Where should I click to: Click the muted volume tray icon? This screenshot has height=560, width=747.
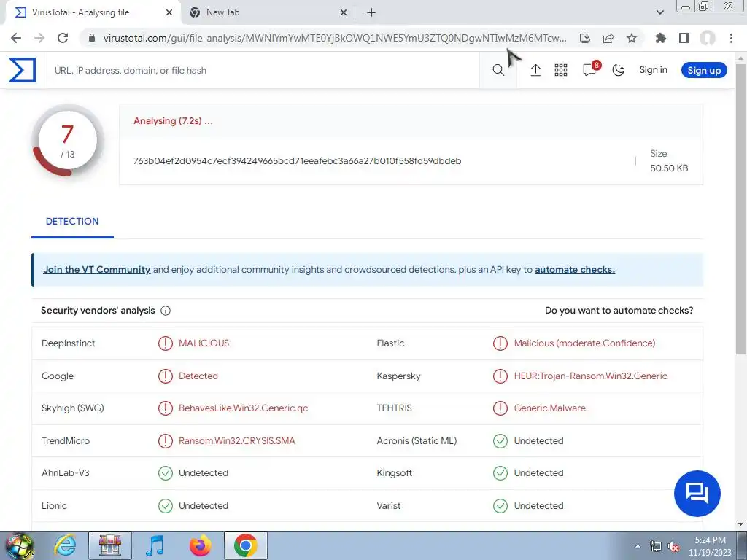point(673,547)
